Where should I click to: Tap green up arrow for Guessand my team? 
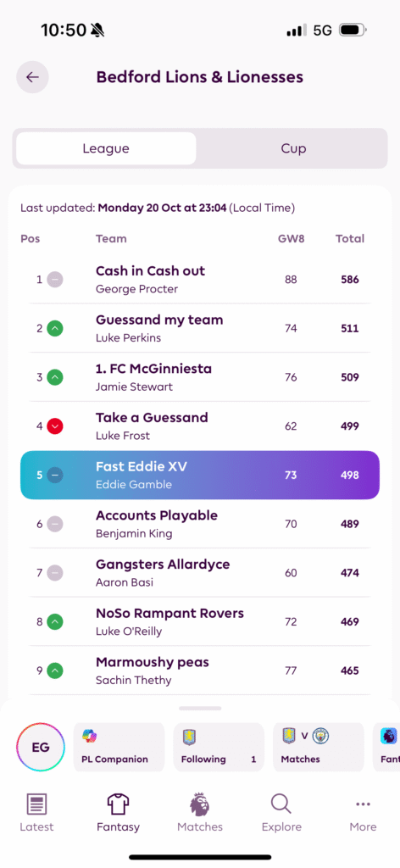pyautogui.click(x=55, y=328)
